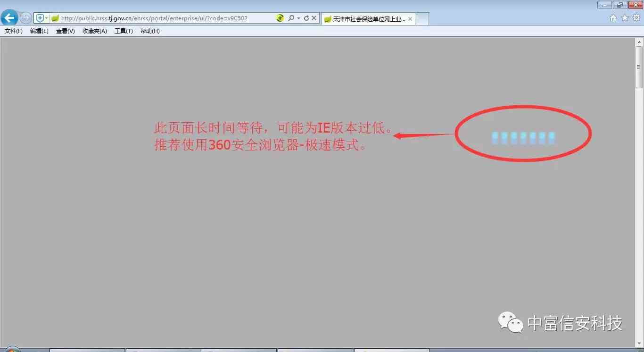Click the vertical scrollbar thumb

(x=639, y=67)
